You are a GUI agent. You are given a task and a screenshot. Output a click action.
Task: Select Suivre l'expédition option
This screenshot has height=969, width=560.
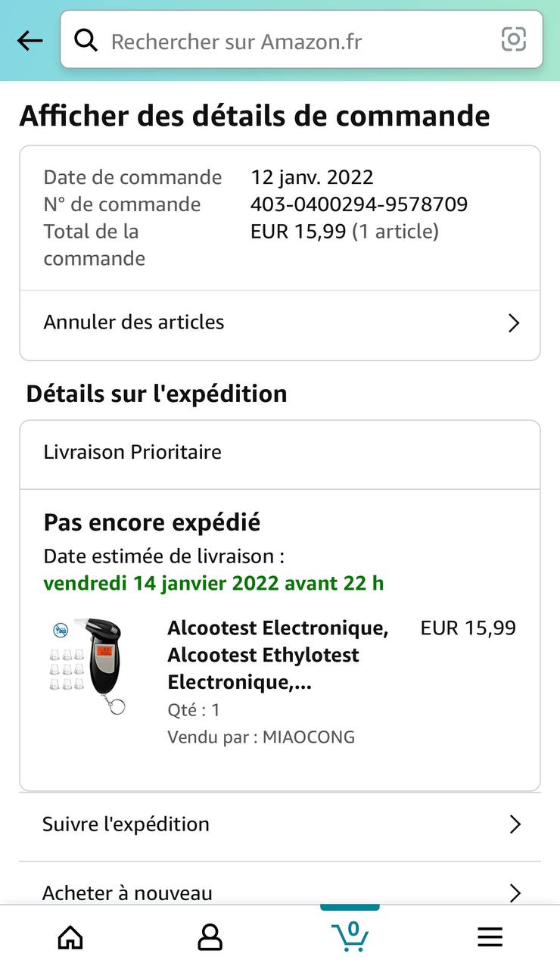pos(280,824)
